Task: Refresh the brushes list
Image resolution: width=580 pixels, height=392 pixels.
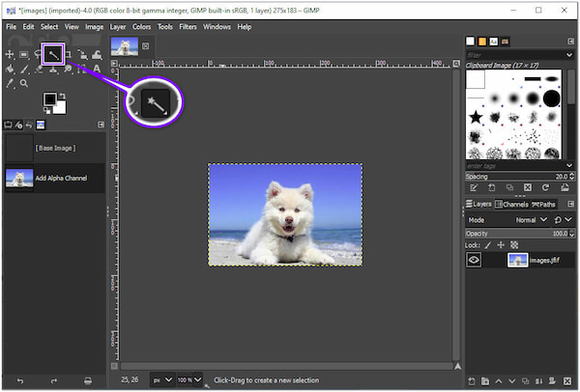Action: click(545, 187)
